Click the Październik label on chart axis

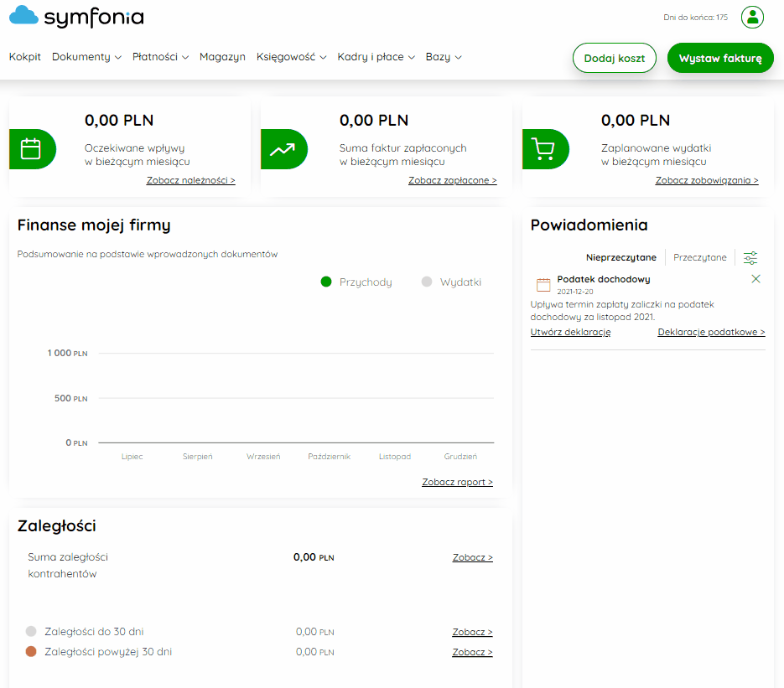pyautogui.click(x=329, y=457)
